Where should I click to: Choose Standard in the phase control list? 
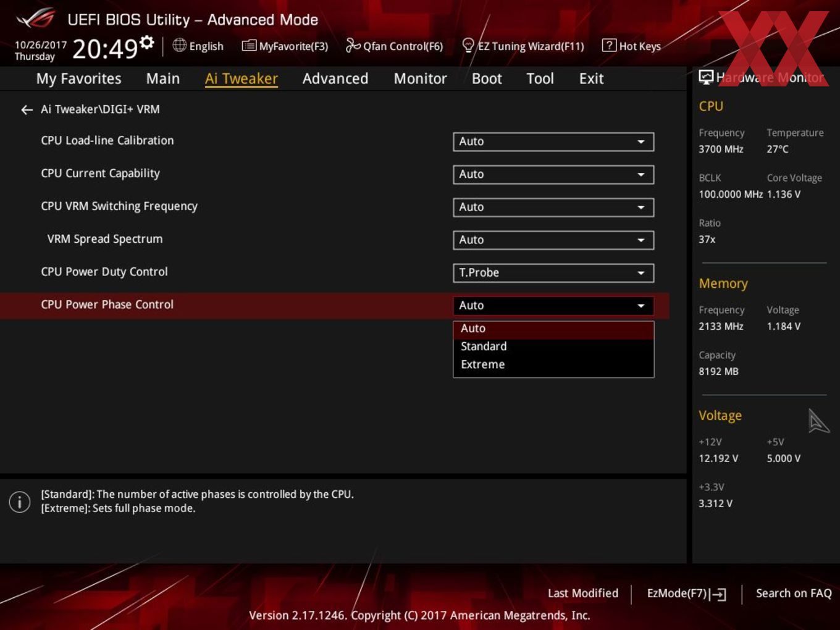point(553,346)
